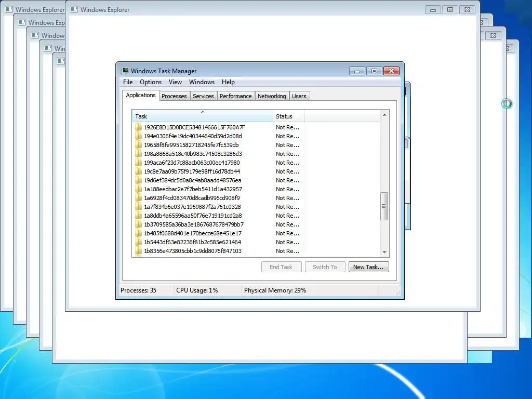
Task: Sort by the Status column header
Action: [x=289, y=116]
